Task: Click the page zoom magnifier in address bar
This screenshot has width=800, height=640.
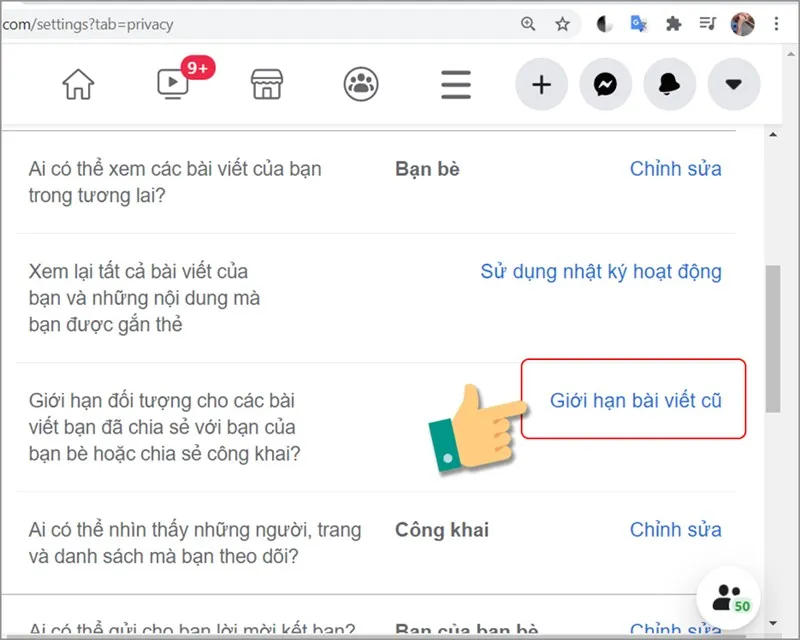Action: point(528,23)
